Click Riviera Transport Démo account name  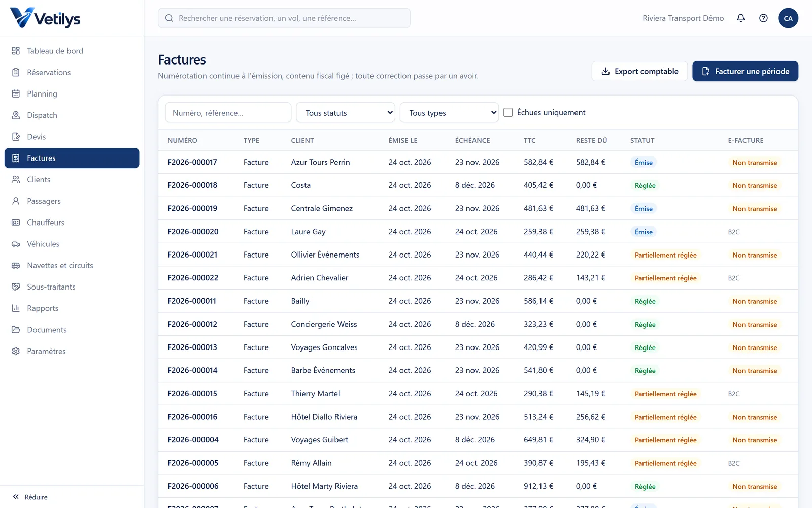pyautogui.click(x=683, y=18)
